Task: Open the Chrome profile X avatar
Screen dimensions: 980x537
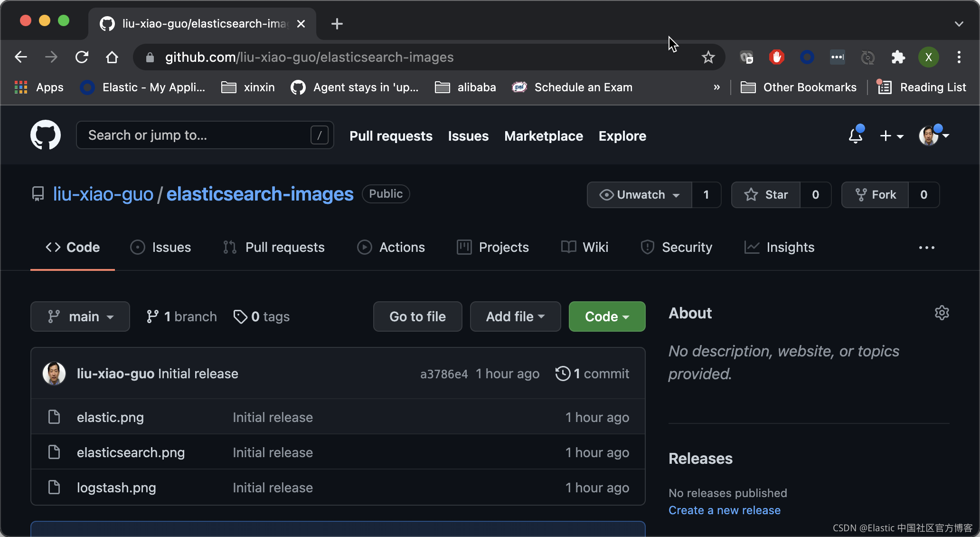Action: point(928,57)
